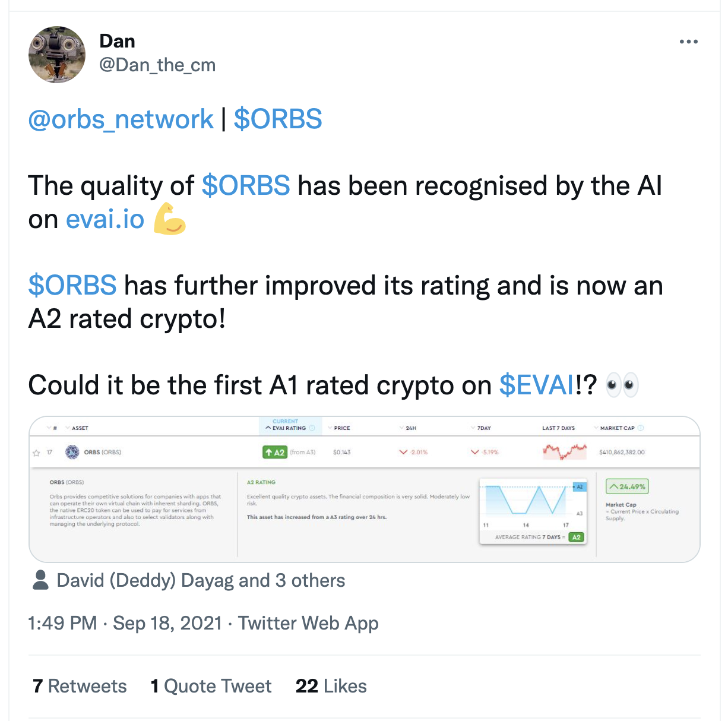
Task: Click the green A2 rating badge
Action: pyautogui.click(x=274, y=452)
